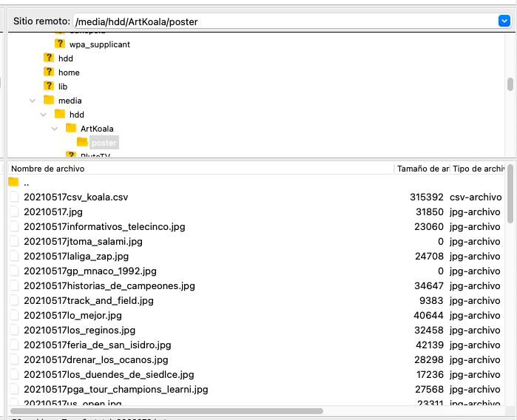Select 20210517feria_de_san_isidro.jpg in list
Screen dimensions: 517x420
click(97, 345)
